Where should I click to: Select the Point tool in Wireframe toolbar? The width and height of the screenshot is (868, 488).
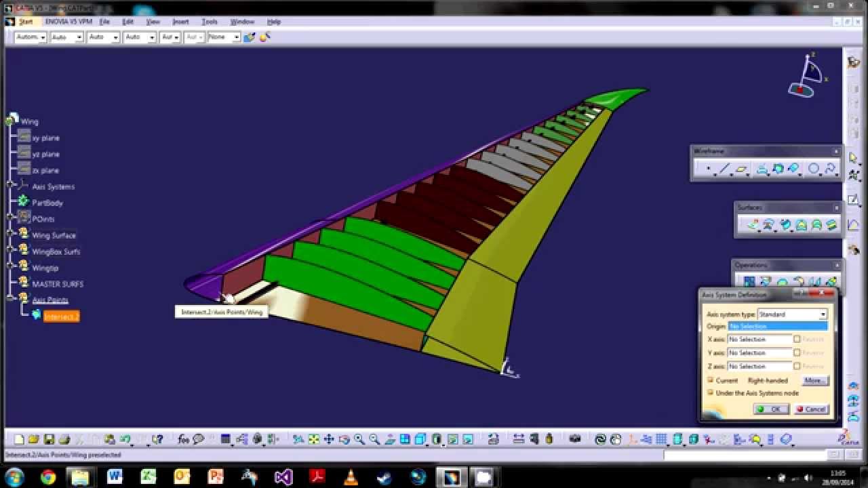[709, 169]
